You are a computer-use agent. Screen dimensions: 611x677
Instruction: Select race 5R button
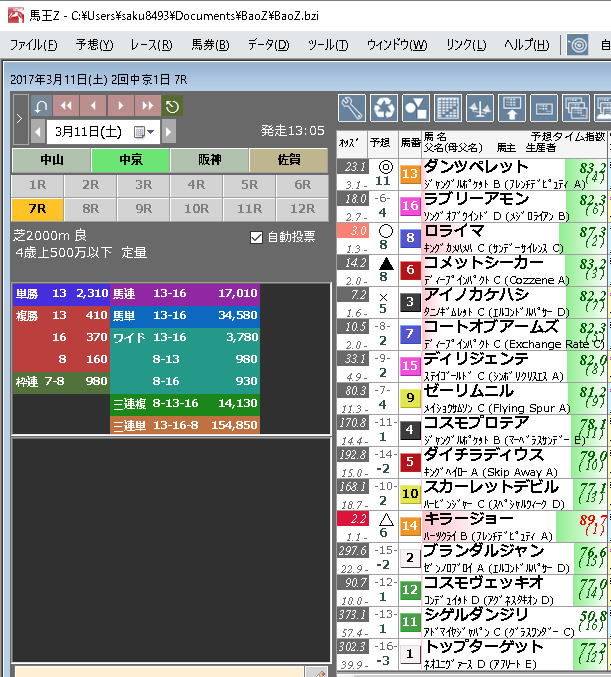(x=250, y=185)
